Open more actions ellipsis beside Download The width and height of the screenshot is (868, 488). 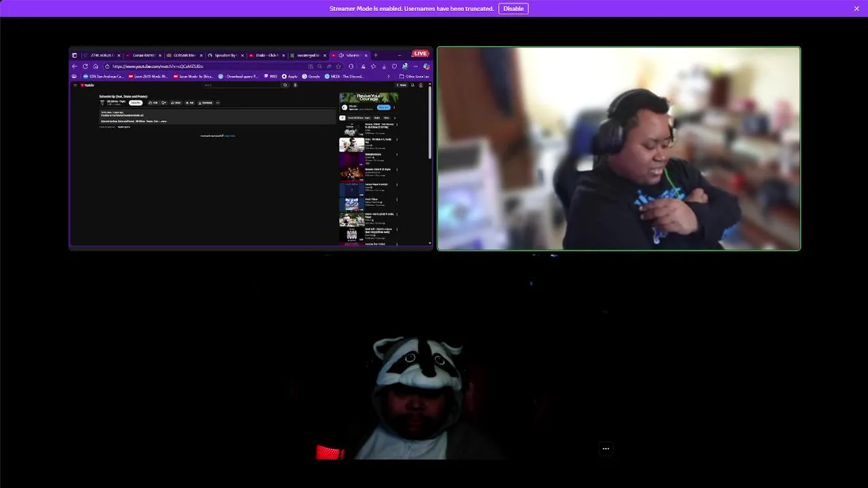coord(218,102)
